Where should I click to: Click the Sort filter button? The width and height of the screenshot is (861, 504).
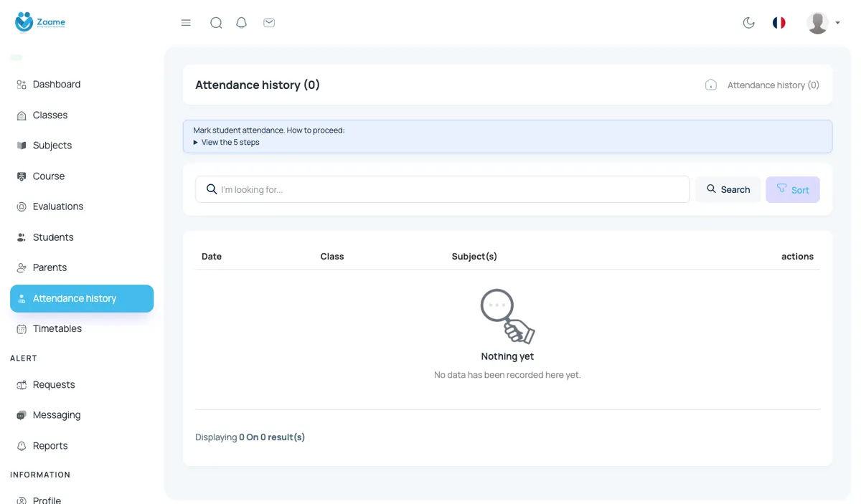pos(793,189)
